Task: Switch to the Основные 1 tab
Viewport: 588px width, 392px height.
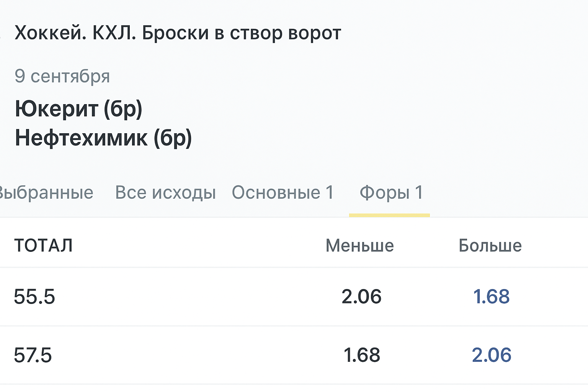Action: pyautogui.click(x=283, y=193)
